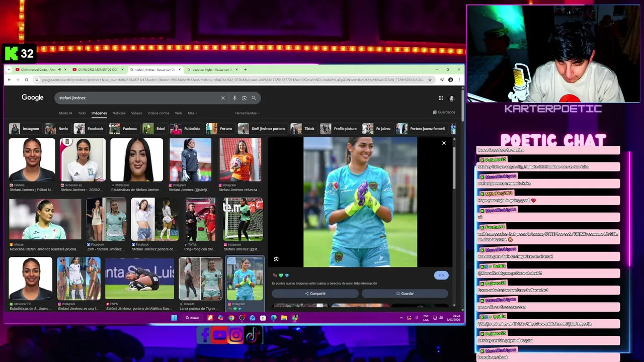Click the Instagram icon in stream overlay
Viewport: 644px width, 362px height.
(x=236, y=335)
